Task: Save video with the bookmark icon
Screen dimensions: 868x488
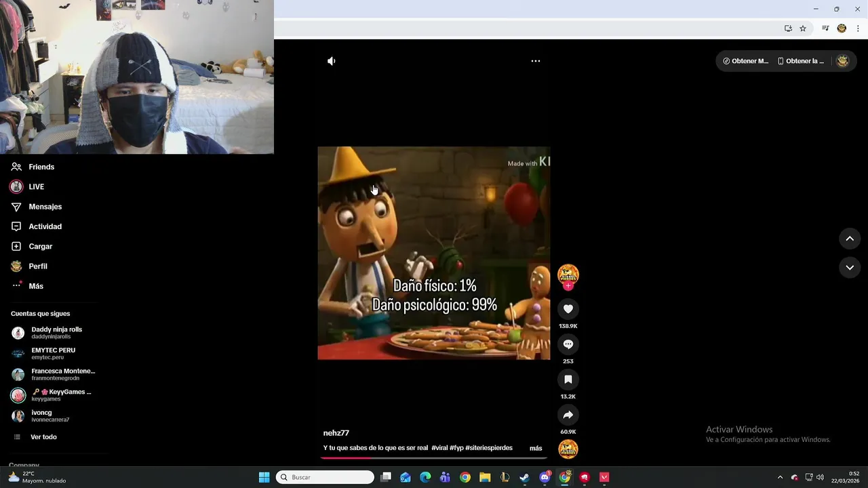Action: [x=568, y=380]
